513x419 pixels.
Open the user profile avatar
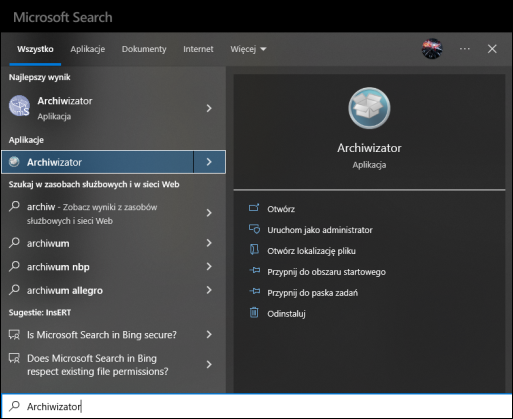click(x=432, y=49)
